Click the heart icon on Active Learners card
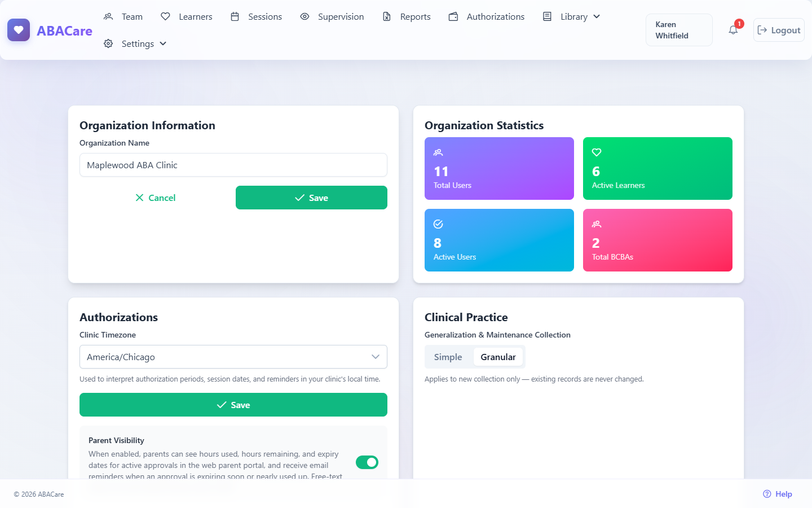This screenshot has height=508, width=812. (597, 152)
